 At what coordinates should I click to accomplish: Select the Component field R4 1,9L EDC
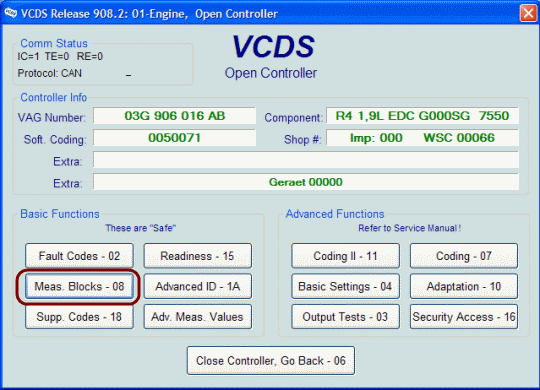422,116
